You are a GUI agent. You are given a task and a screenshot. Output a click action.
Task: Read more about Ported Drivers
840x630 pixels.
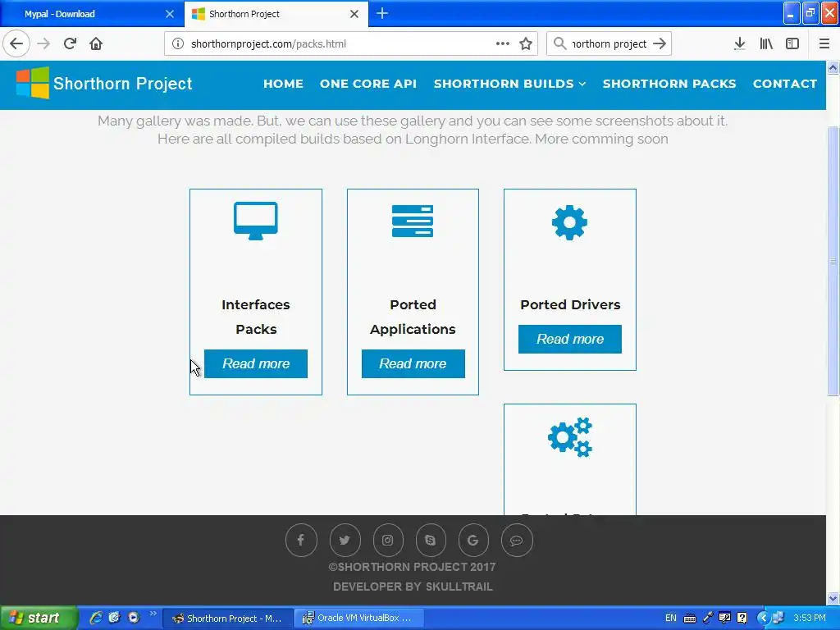(570, 339)
